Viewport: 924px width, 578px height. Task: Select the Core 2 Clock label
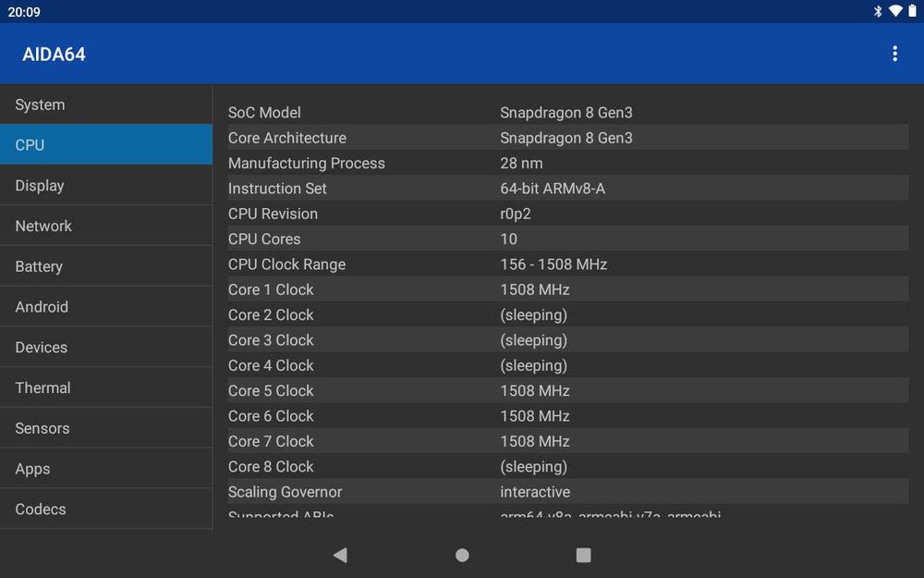(271, 315)
